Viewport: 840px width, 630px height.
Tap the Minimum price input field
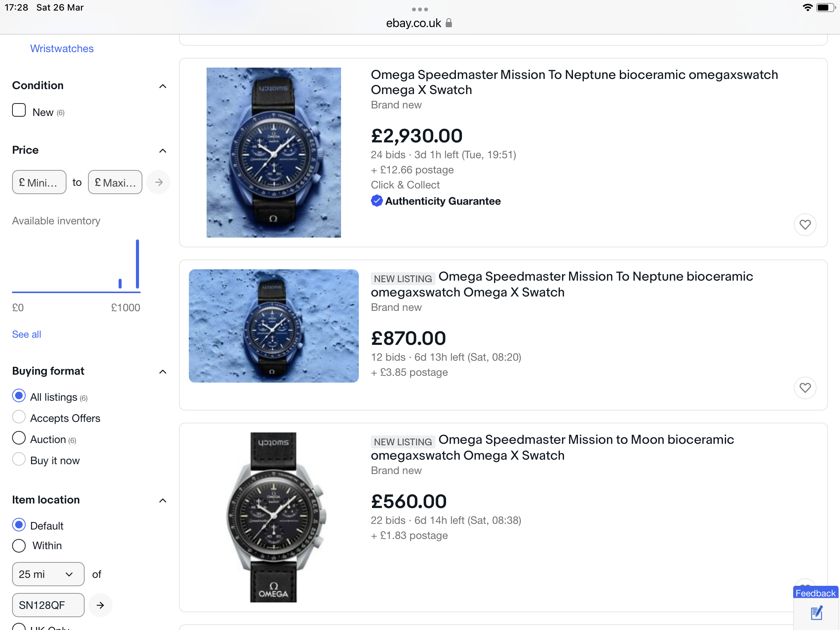point(39,182)
